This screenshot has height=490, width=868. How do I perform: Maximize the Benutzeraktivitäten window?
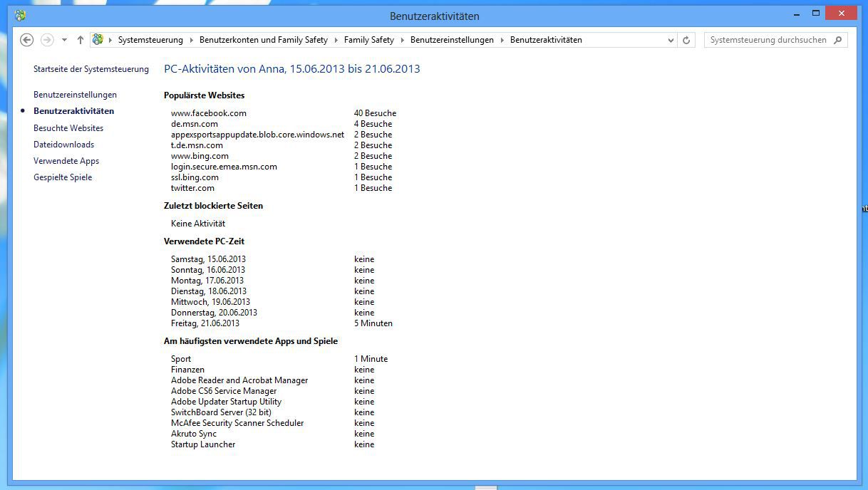coord(816,13)
